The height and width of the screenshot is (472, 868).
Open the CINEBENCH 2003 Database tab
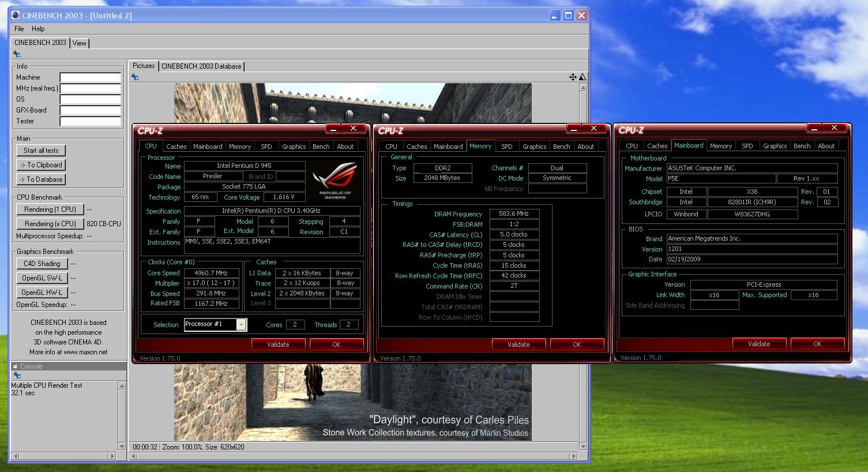pos(201,66)
